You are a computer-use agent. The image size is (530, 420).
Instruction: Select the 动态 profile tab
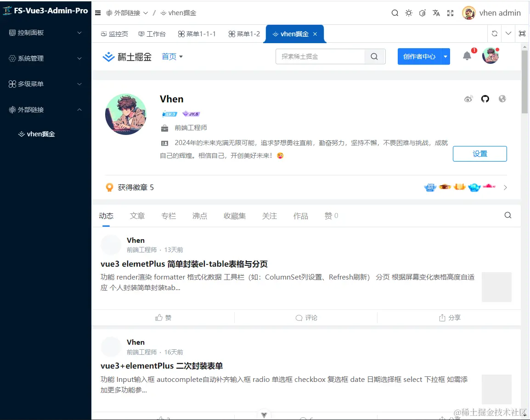106,216
